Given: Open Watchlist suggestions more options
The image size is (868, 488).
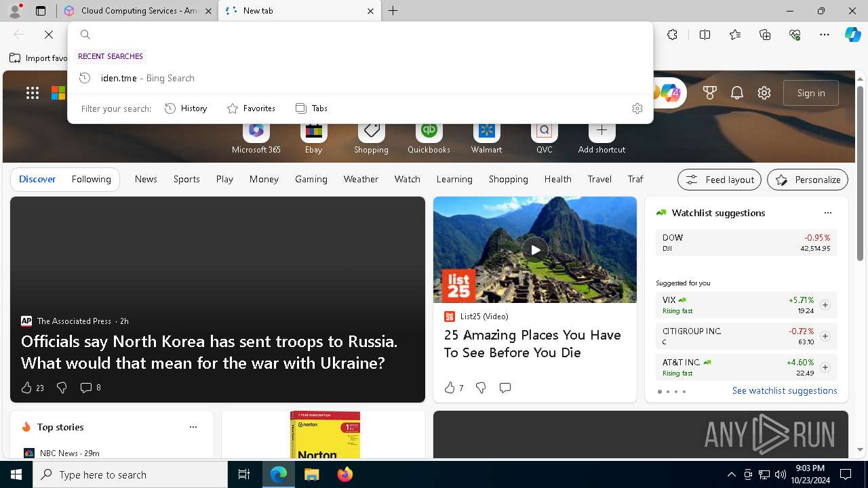Looking at the screenshot, I should point(827,213).
